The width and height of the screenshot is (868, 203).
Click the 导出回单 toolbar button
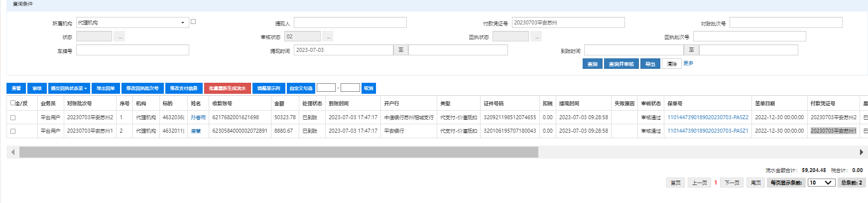(x=106, y=88)
